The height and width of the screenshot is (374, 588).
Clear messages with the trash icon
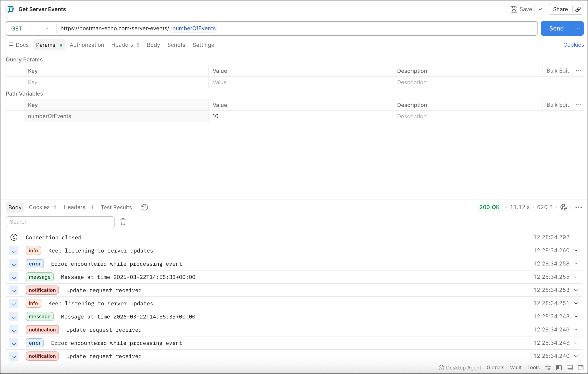tap(123, 222)
